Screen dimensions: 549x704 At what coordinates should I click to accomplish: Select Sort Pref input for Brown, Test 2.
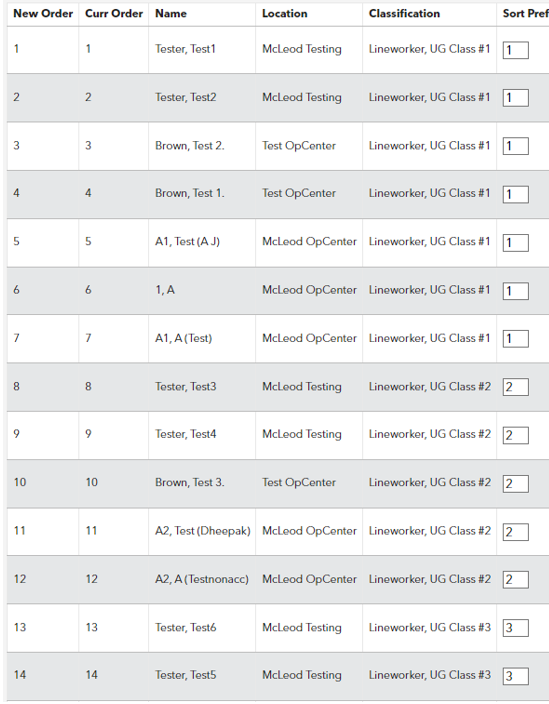515,146
